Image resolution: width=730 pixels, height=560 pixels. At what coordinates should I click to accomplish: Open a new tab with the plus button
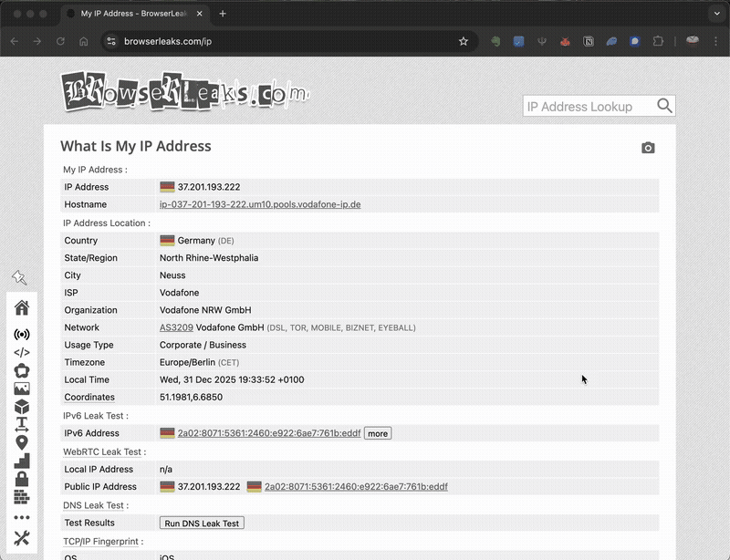click(223, 14)
